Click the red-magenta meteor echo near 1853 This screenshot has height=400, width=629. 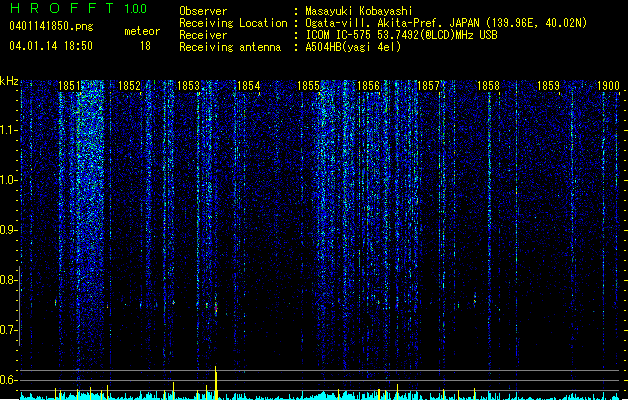[216, 309]
